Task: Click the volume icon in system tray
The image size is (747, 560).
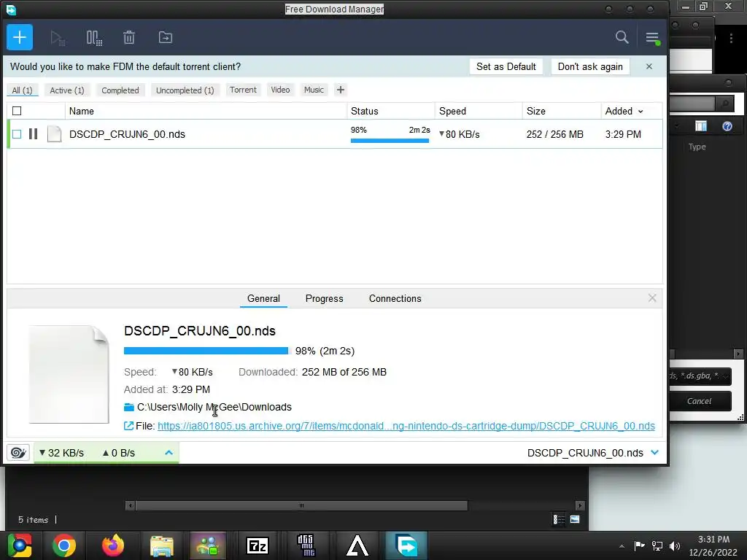Action: [x=674, y=546]
